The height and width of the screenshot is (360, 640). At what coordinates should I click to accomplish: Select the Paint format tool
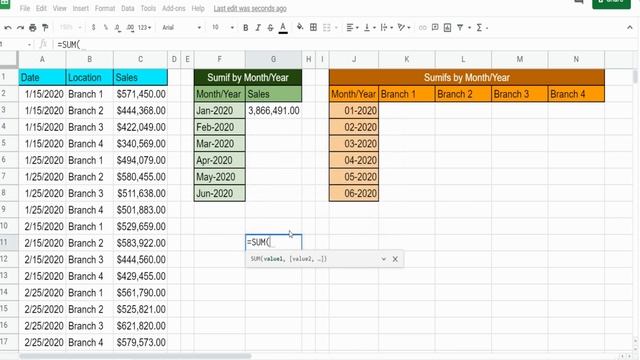pos(45,28)
